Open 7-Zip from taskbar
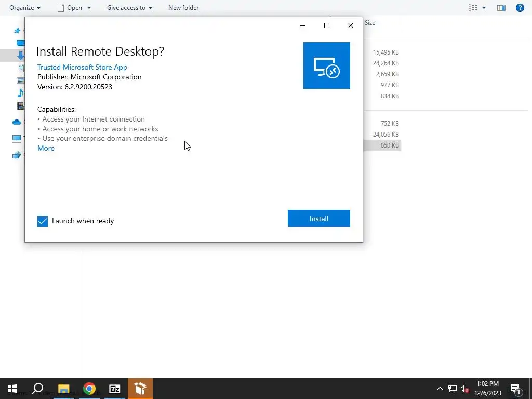 point(115,389)
